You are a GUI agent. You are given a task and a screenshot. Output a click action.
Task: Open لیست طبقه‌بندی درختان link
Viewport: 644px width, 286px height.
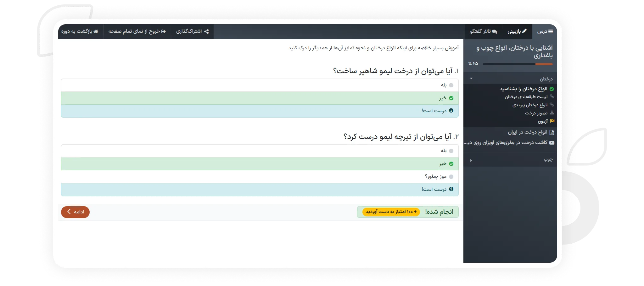coord(526,97)
